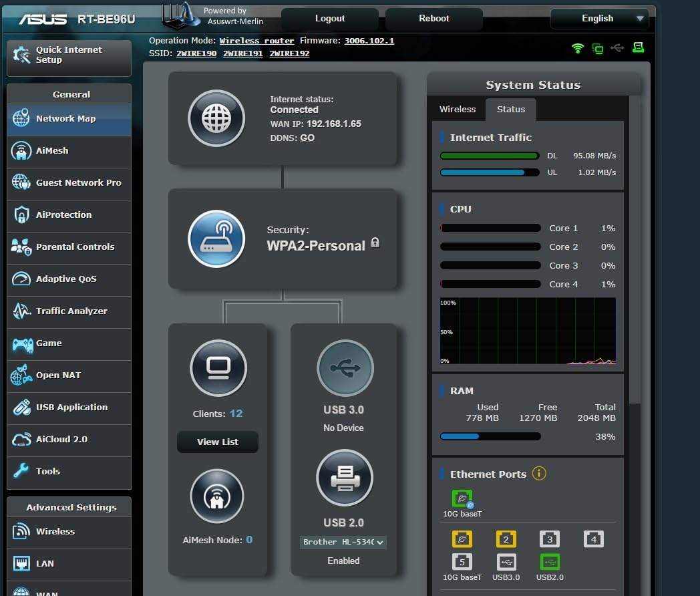Screen dimensions: 700x596
Task: Click the 2WIRE191 SSID link
Action: click(x=243, y=53)
